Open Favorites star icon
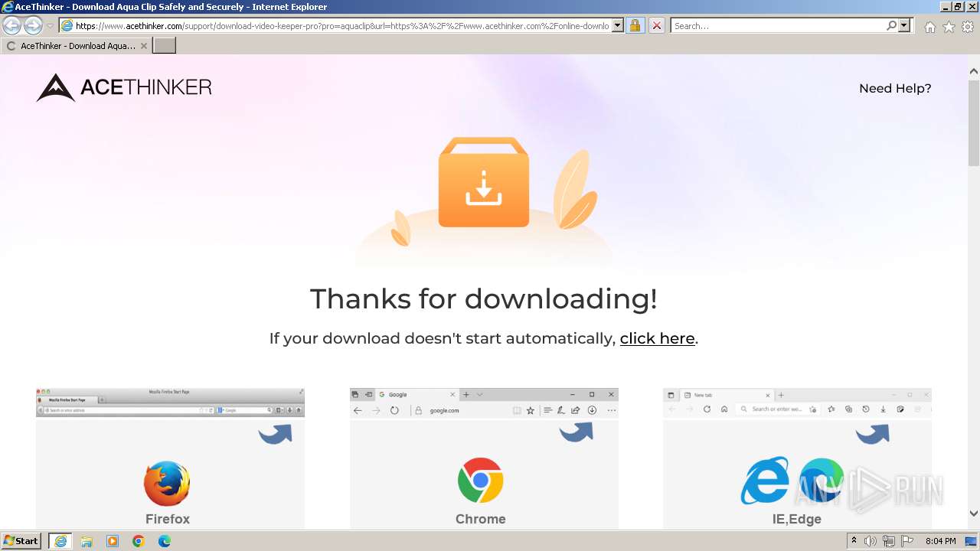The image size is (980, 551). click(949, 27)
